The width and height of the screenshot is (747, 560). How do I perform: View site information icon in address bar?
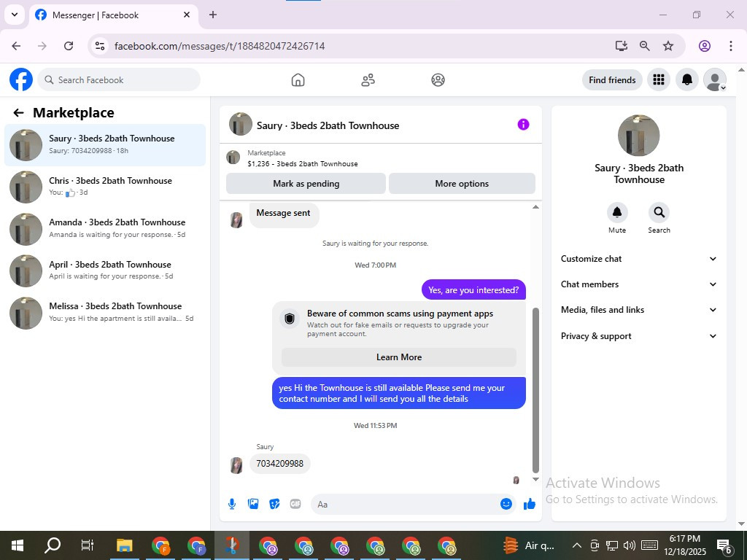(99, 46)
